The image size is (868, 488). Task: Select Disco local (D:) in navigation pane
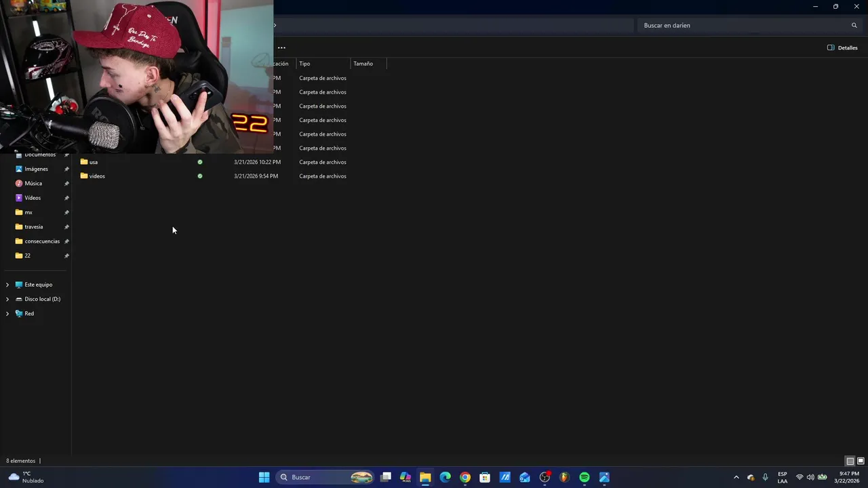42,299
